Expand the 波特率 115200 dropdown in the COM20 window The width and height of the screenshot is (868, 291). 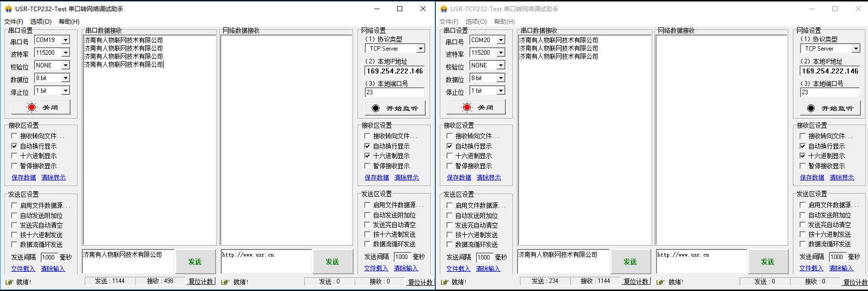click(501, 53)
